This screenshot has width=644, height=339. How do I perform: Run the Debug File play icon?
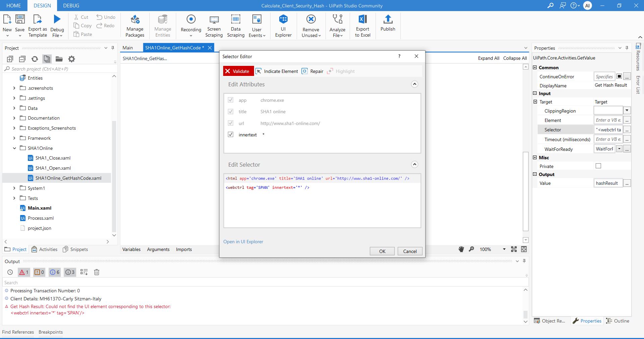pyautogui.click(x=57, y=19)
